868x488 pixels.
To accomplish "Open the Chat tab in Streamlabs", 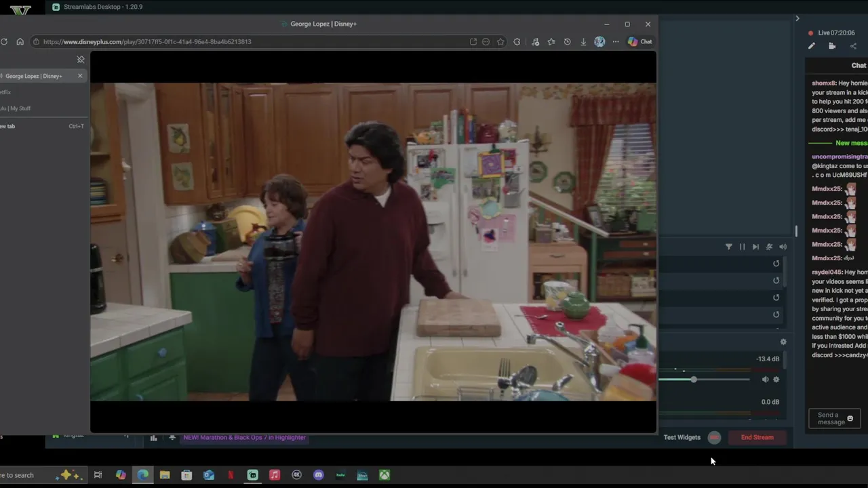I will pyautogui.click(x=859, y=66).
